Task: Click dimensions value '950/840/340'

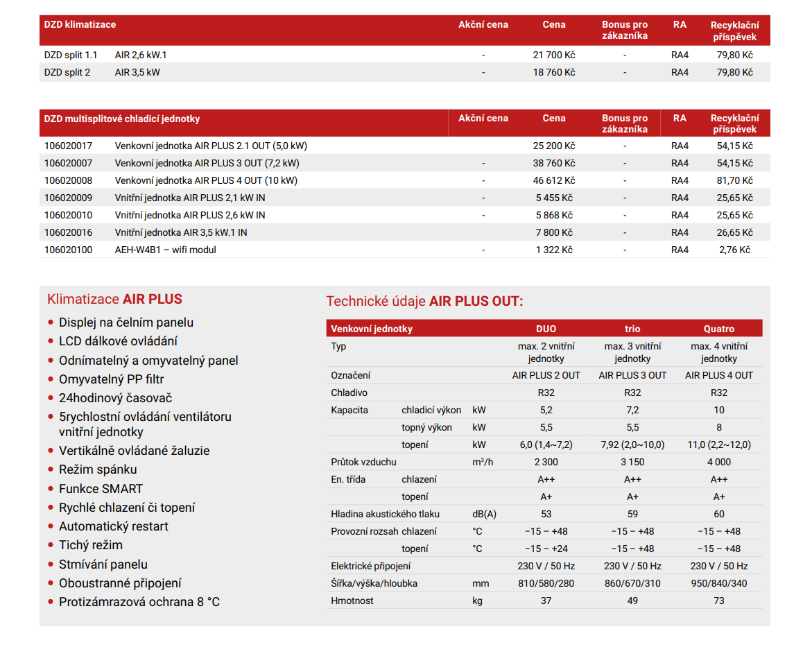Action: (x=719, y=583)
